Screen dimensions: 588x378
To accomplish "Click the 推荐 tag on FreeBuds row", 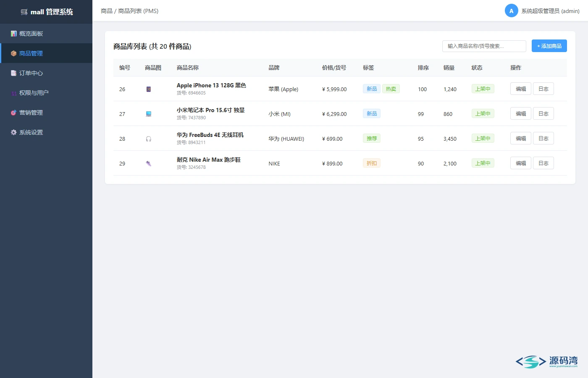I will pyautogui.click(x=372, y=138).
